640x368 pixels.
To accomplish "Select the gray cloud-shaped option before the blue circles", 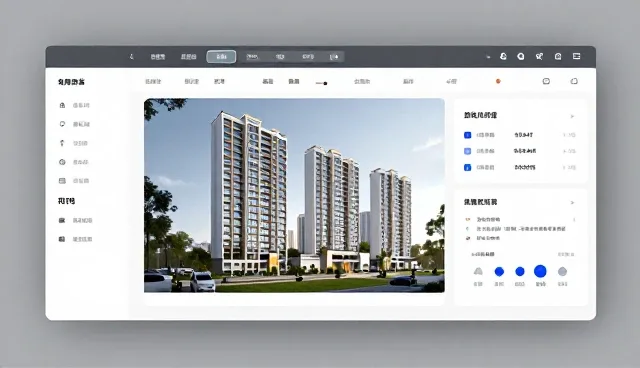I will 478,271.
